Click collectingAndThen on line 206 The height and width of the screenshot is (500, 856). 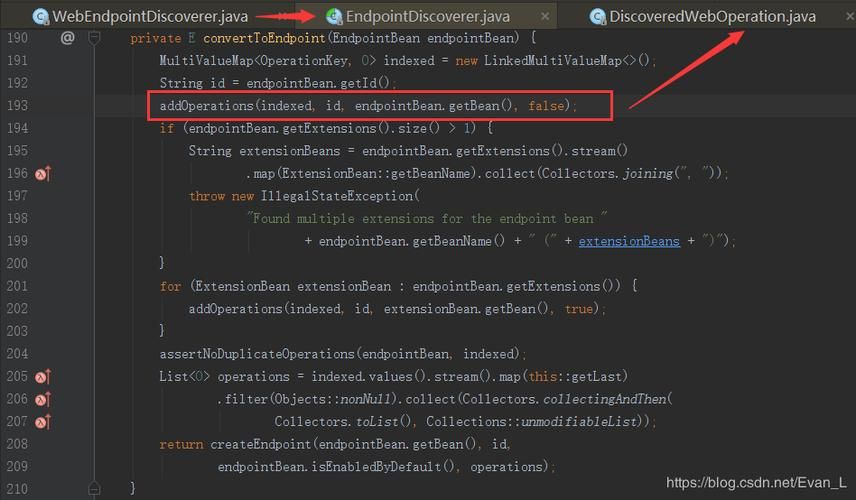tap(604, 399)
